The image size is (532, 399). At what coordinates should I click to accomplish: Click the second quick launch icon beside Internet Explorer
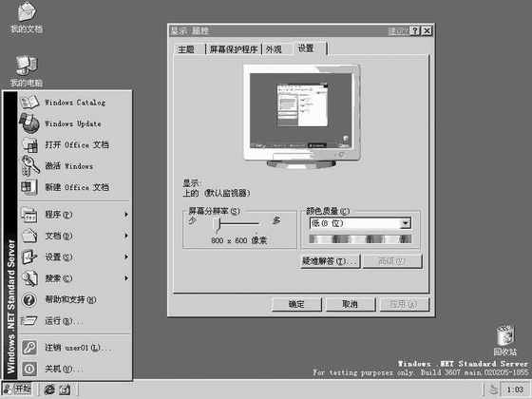point(65,389)
